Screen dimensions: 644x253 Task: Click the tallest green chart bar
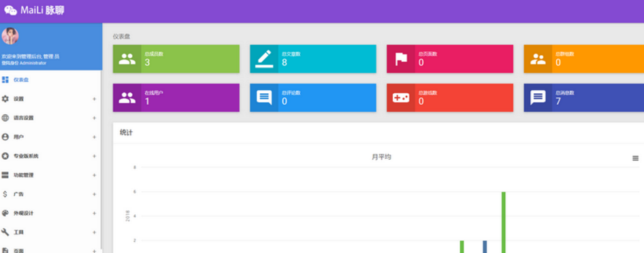coord(504,222)
